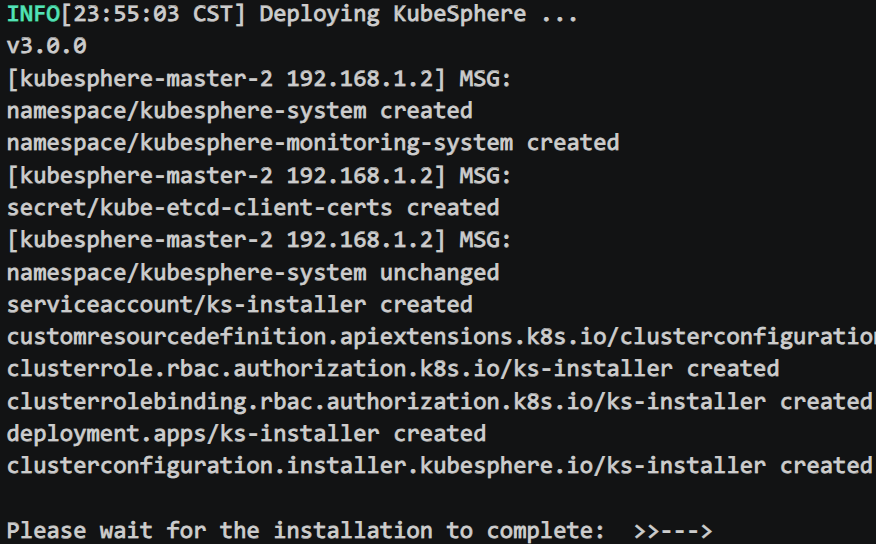This screenshot has height=544, width=876.
Task: Click 'deployment.apps/ks-installer created' line
Action: [246, 434]
